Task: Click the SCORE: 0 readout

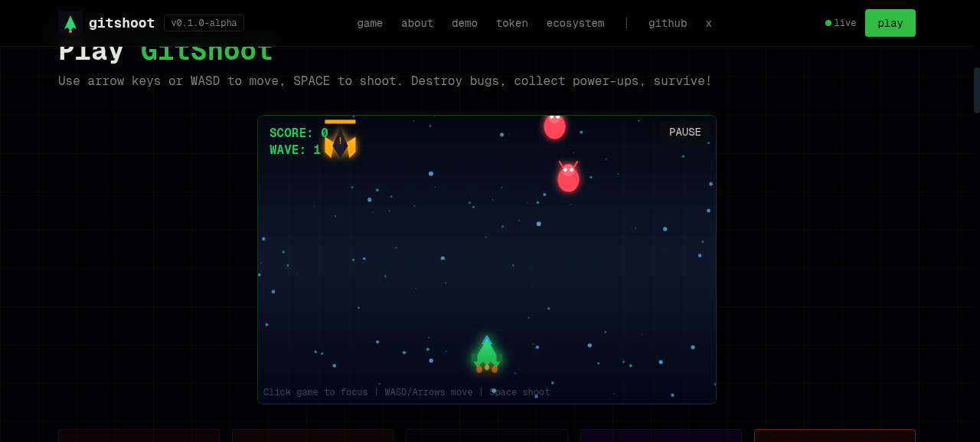Action: click(x=299, y=133)
